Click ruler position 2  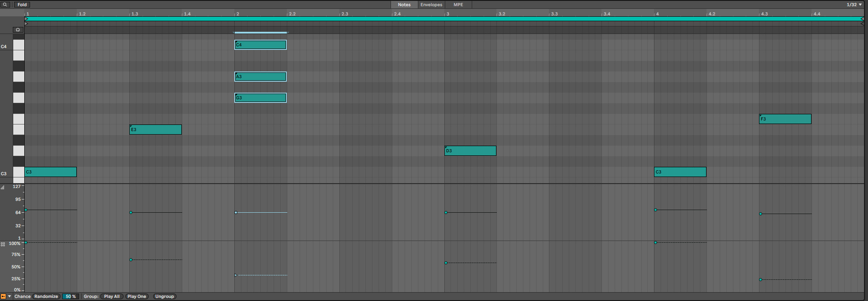pos(237,14)
